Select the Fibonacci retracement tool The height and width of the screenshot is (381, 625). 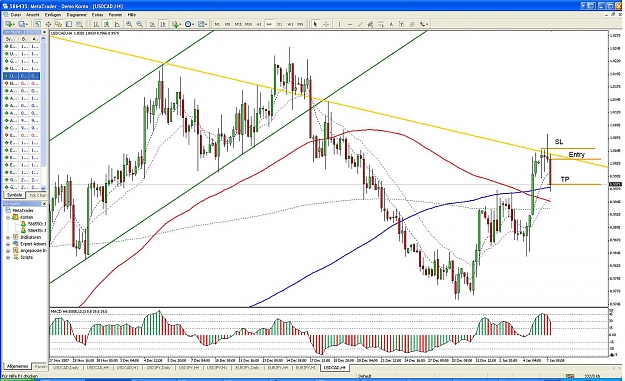coord(381,24)
